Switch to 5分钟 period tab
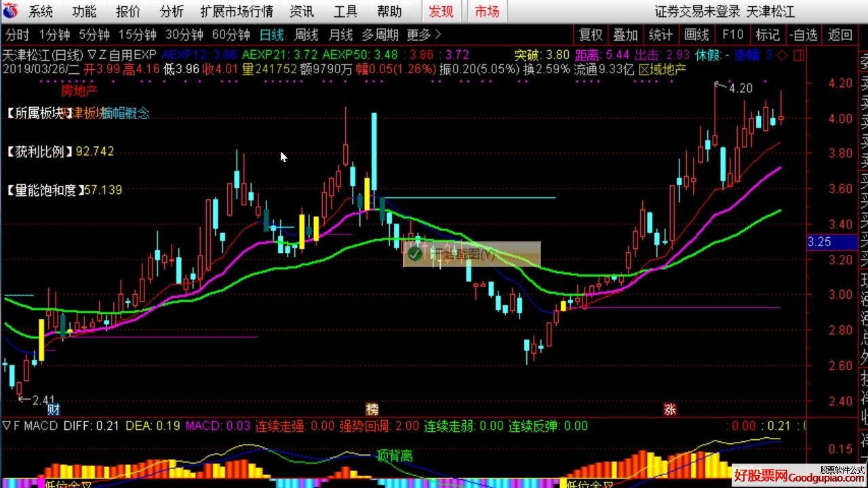The height and width of the screenshot is (488, 868). tap(94, 35)
